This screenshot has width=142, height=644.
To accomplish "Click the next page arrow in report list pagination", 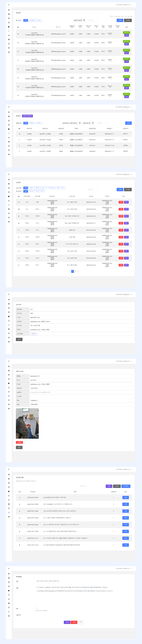I will (78, 271).
